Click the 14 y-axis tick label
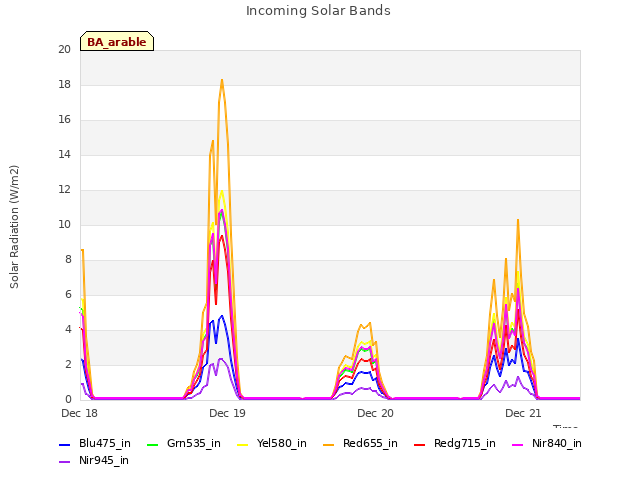Screen dimensions: 640x480 (64, 155)
